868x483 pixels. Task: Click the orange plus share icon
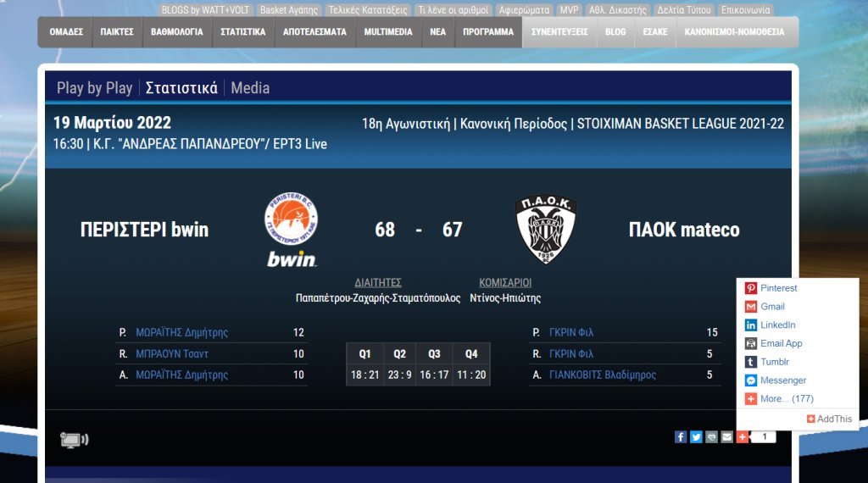click(x=742, y=437)
